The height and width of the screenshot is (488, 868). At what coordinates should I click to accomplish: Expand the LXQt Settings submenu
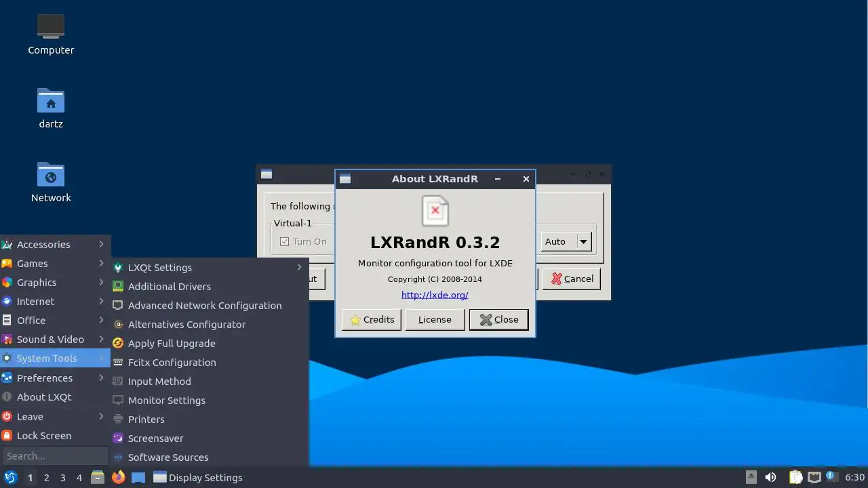point(210,268)
